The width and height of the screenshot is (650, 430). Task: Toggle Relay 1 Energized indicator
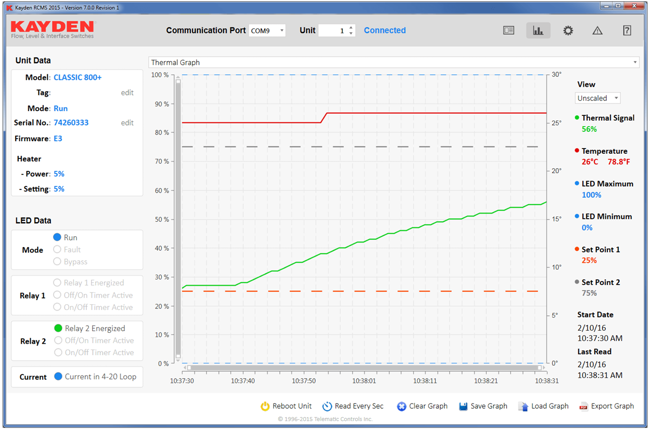(57, 282)
